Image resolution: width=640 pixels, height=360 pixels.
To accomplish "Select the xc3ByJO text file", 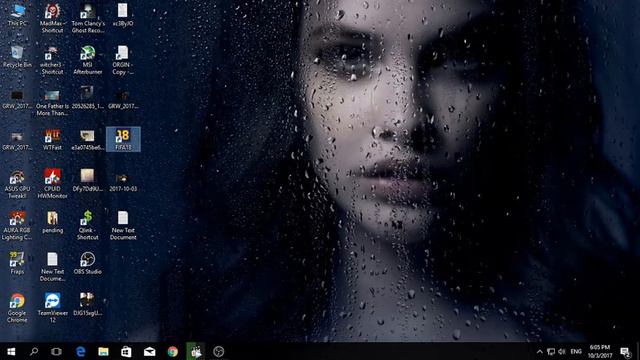I will pos(123,16).
